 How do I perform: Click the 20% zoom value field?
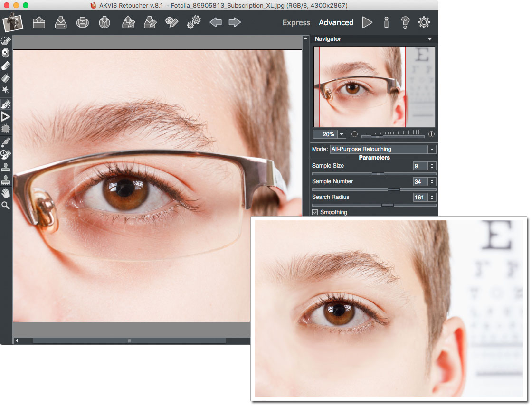click(325, 134)
